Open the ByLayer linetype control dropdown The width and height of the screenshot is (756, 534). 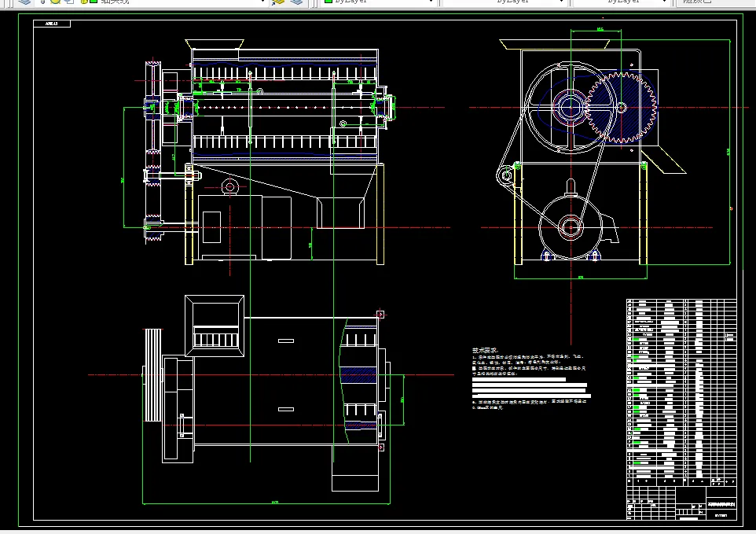[561, 2]
